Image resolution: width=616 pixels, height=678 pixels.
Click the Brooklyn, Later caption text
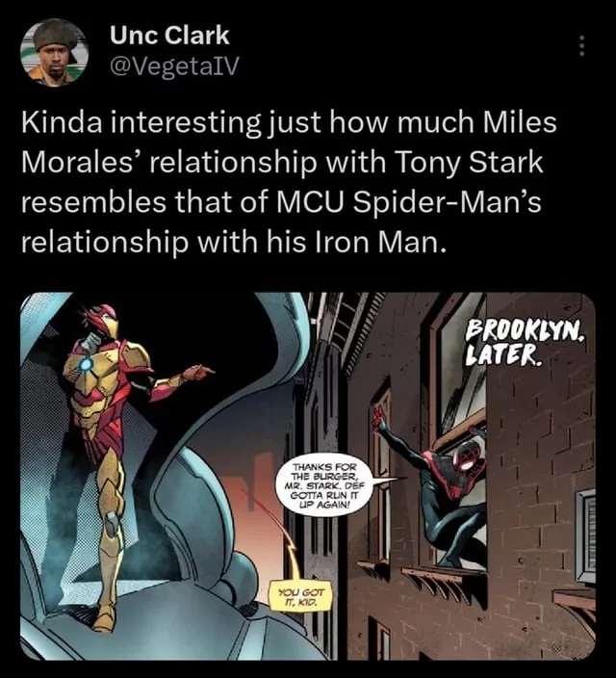(x=526, y=343)
